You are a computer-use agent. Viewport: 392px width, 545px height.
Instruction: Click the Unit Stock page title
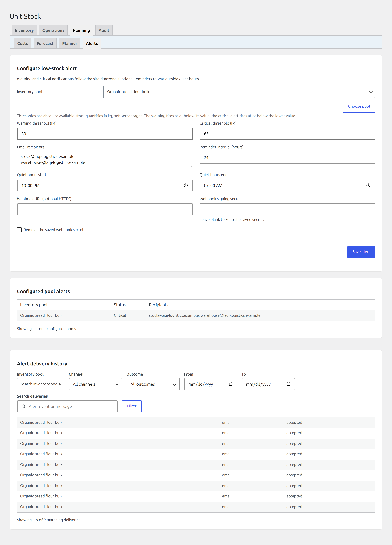point(25,16)
